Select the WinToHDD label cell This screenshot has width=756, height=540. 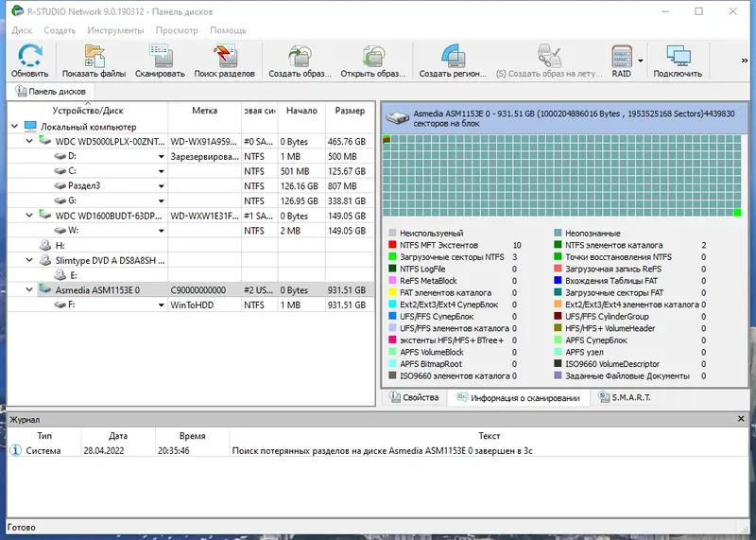point(204,305)
